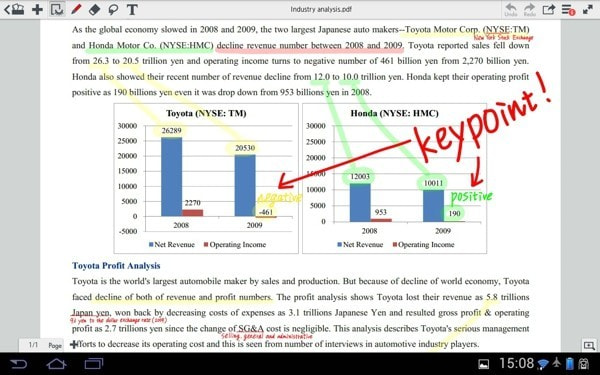Choose the red pen tool
This screenshot has width=600, height=375.
[x=76, y=9]
